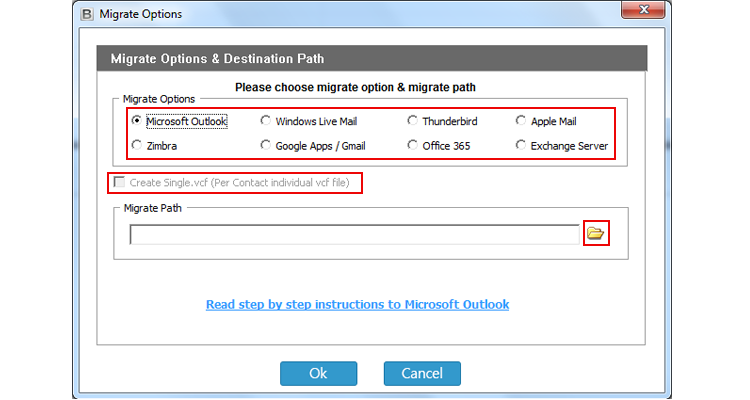Click inside the Migrate Path text field

[354, 234]
